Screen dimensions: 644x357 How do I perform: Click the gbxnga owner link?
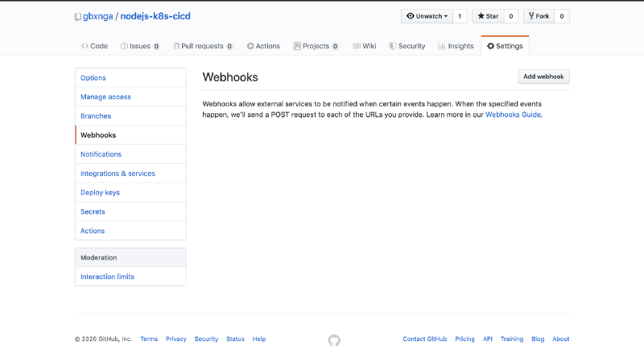click(97, 16)
